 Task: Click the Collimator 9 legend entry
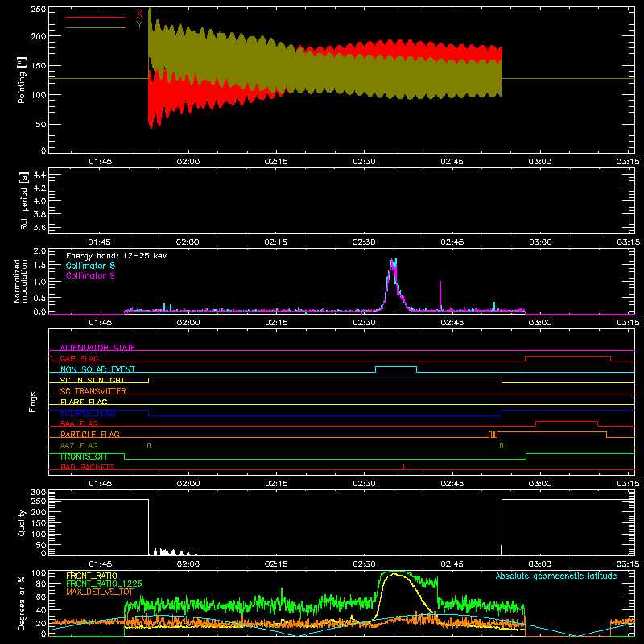coord(90,275)
